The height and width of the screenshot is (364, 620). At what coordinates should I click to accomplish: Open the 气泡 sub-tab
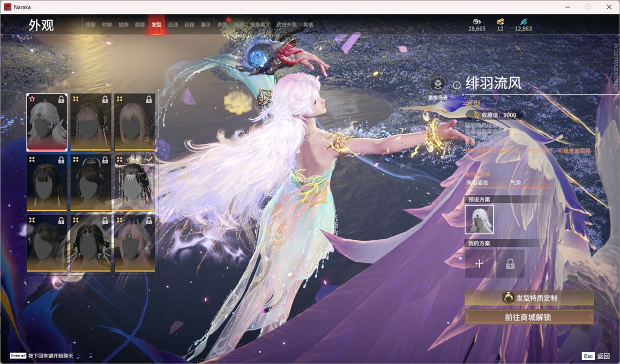pyautogui.click(x=515, y=183)
